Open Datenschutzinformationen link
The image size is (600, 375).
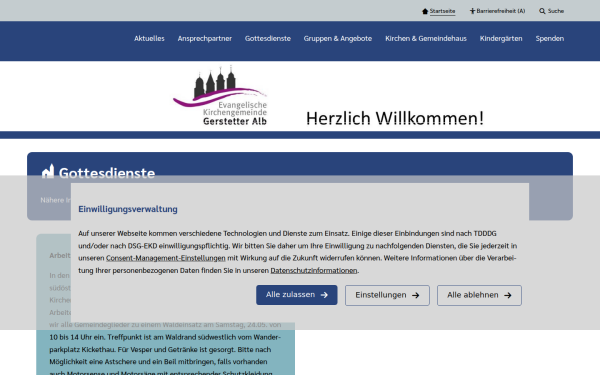pos(314,271)
